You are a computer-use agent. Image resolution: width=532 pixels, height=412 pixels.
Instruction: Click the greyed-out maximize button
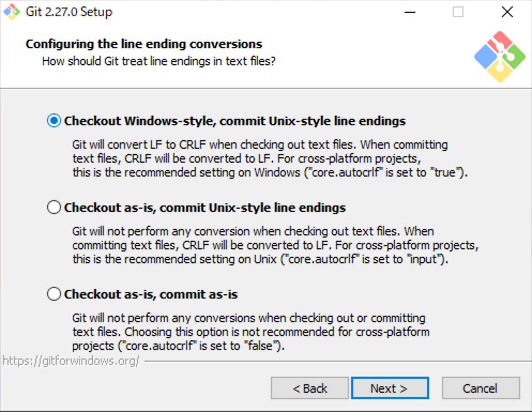[458, 12]
